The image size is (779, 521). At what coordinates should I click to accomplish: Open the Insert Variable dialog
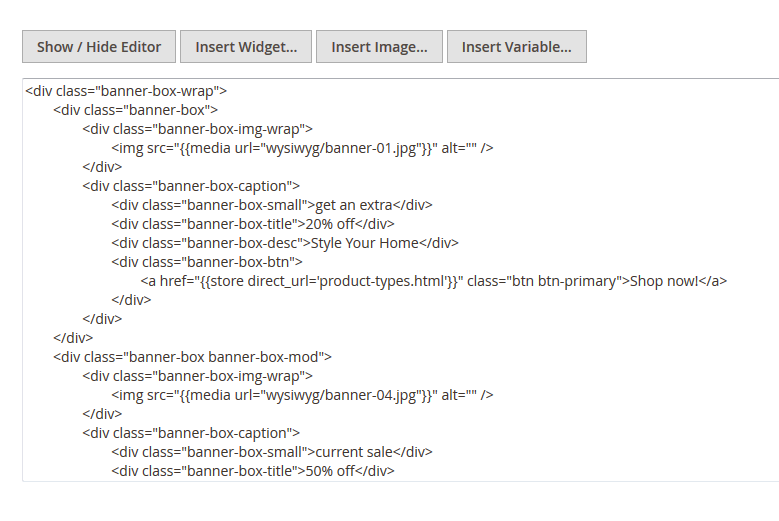tap(517, 47)
